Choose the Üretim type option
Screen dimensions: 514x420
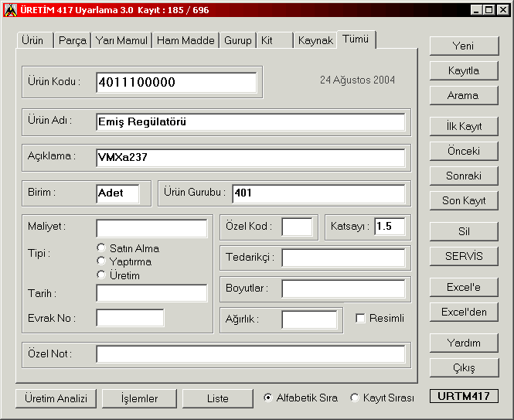coord(118,275)
